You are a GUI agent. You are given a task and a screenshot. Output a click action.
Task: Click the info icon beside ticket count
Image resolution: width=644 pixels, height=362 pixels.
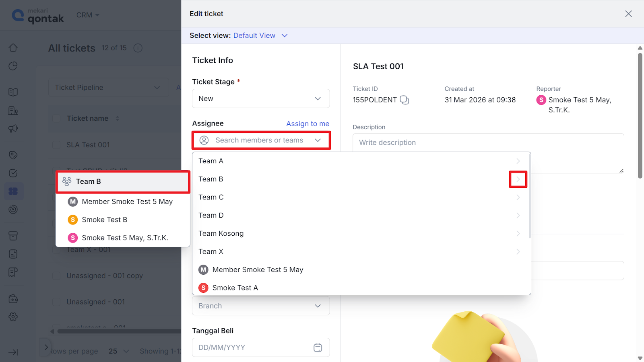click(138, 48)
